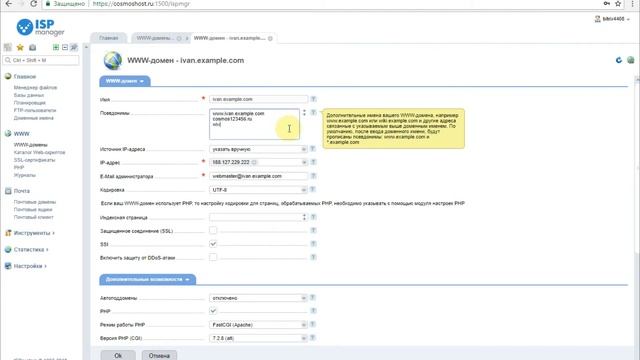640x360 pixels.
Task: Click help icon beside Источник IP-адреса
Action: (313, 149)
